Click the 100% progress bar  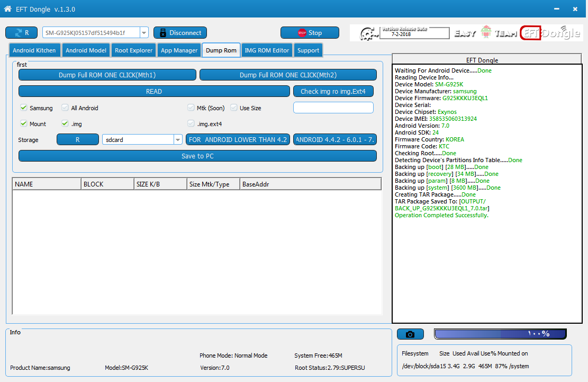500,334
